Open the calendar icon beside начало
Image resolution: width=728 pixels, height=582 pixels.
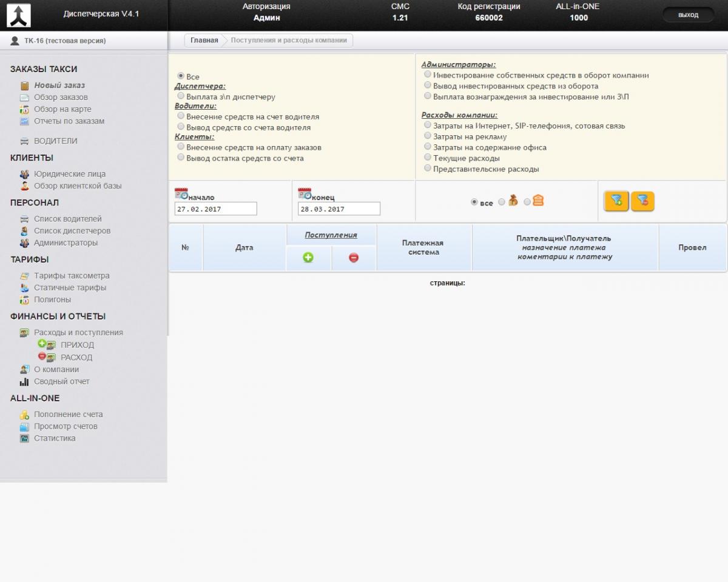(181, 194)
